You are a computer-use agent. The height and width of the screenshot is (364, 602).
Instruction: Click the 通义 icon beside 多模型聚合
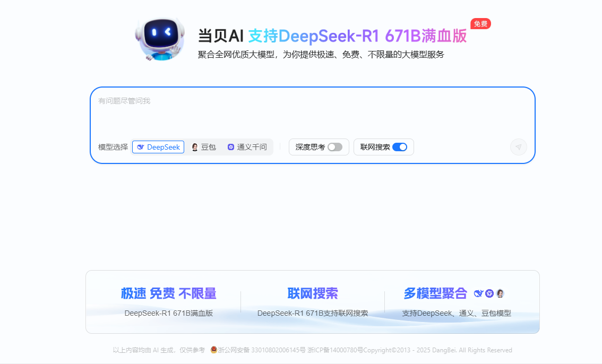489,293
